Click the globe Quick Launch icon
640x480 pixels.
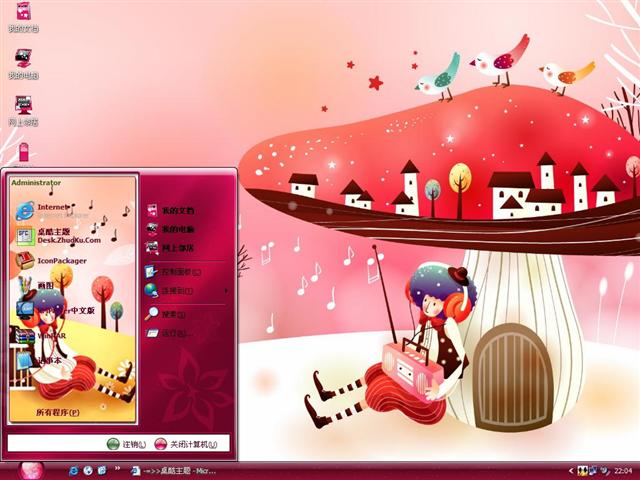pos(88,471)
